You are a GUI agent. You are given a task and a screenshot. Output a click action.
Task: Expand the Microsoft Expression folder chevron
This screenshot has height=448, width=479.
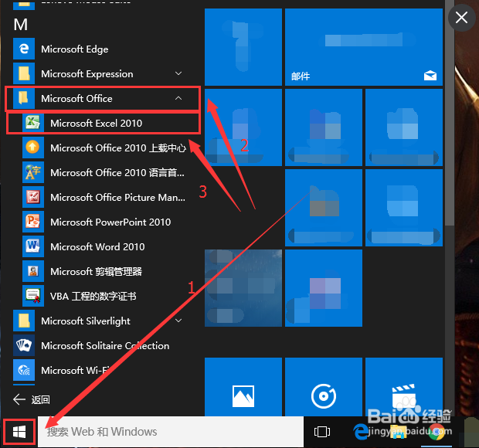tap(178, 73)
